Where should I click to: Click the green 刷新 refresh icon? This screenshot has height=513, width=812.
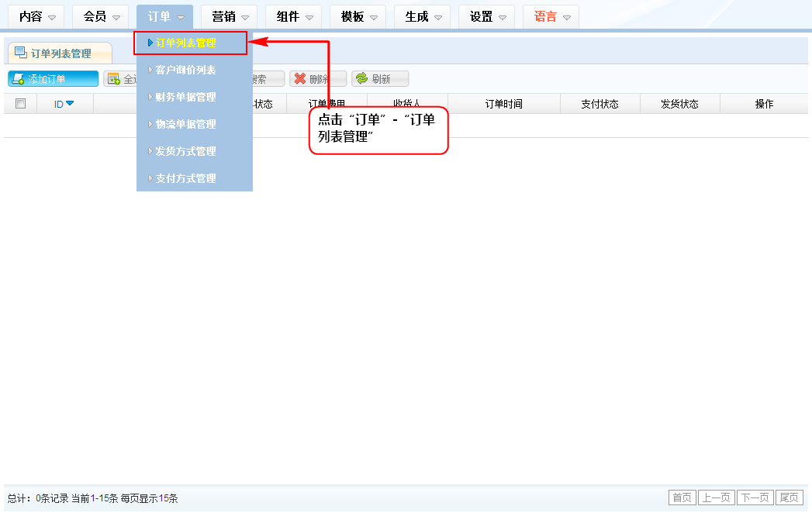click(361, 79)
